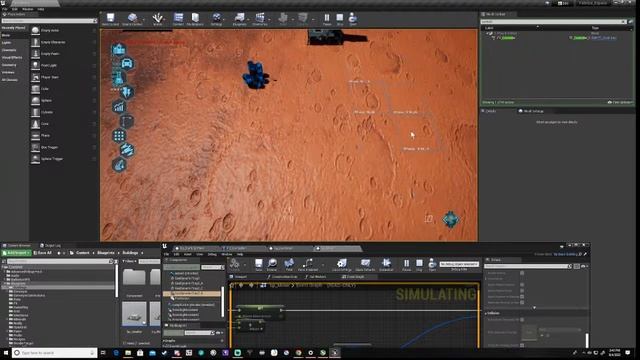Pause simulation in Blueprint editor toolbar
Viewport: 640px width, 360px height.
coord(407,265)
